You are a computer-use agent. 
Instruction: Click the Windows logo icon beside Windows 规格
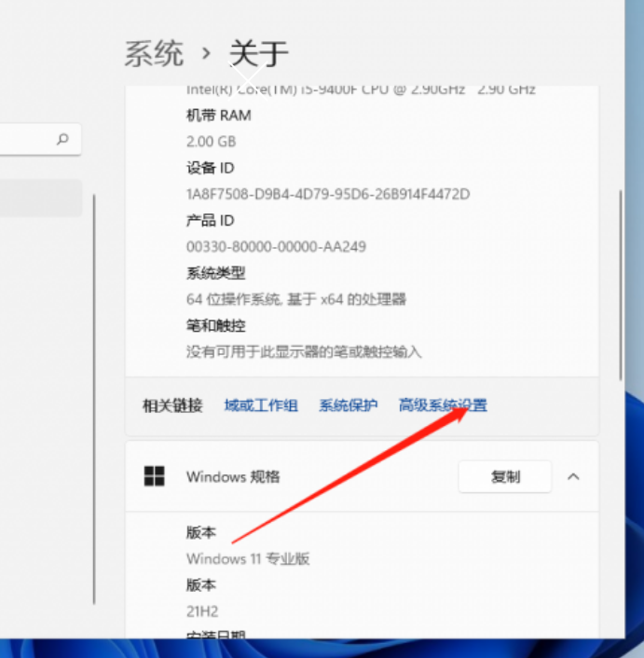(154, 476)
